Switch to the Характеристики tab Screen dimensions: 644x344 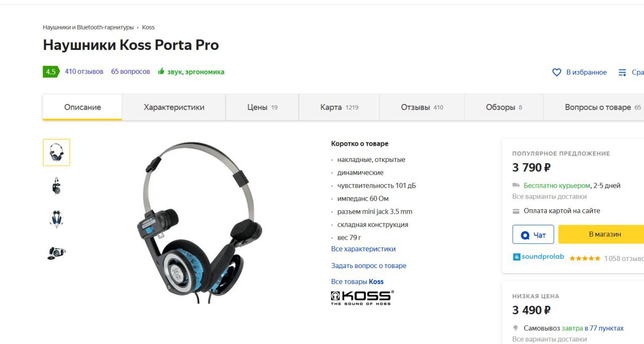(174, 107)
